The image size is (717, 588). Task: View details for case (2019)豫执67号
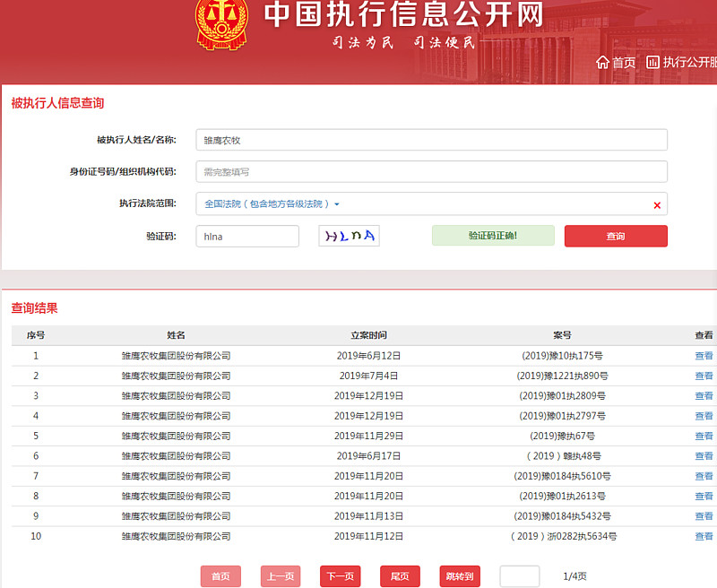pyautogui.click(x=704, y=437)
